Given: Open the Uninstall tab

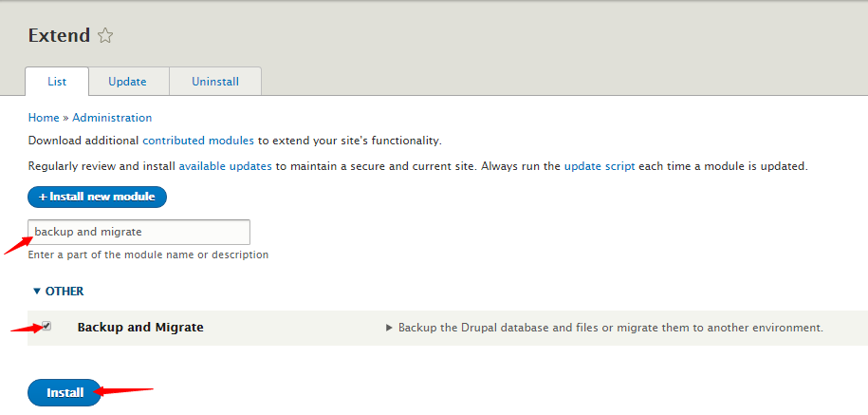Looking at the screenshot, I should pos(215,82).
